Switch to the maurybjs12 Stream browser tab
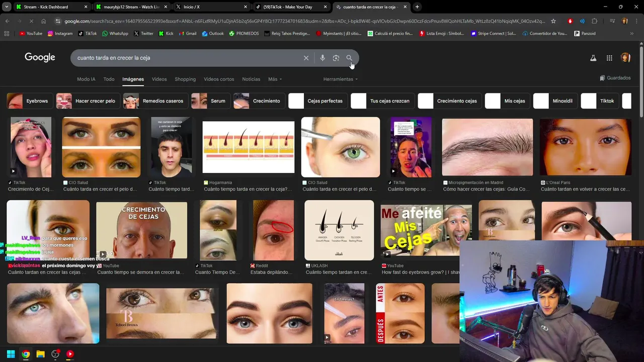 (131, 7)
